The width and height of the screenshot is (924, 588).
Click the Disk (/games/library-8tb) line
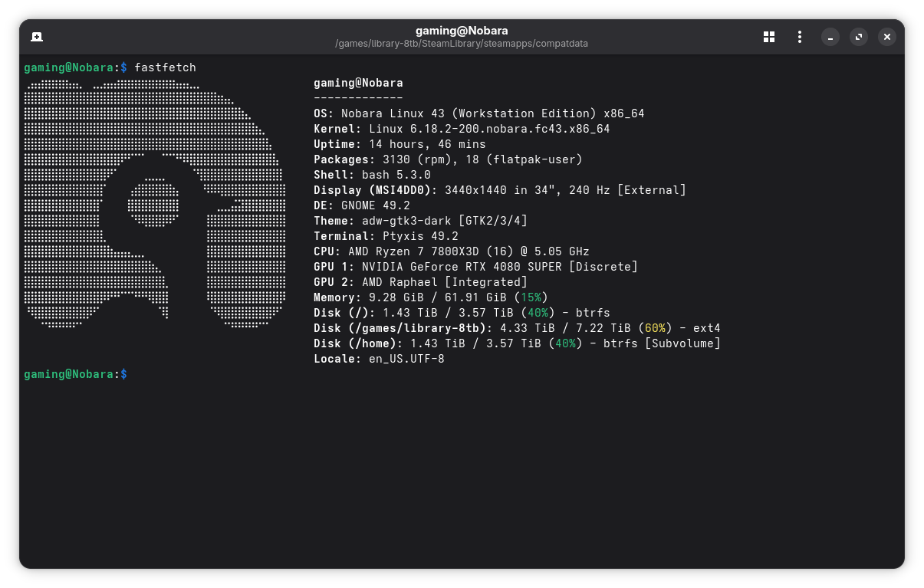pos(517,328)
